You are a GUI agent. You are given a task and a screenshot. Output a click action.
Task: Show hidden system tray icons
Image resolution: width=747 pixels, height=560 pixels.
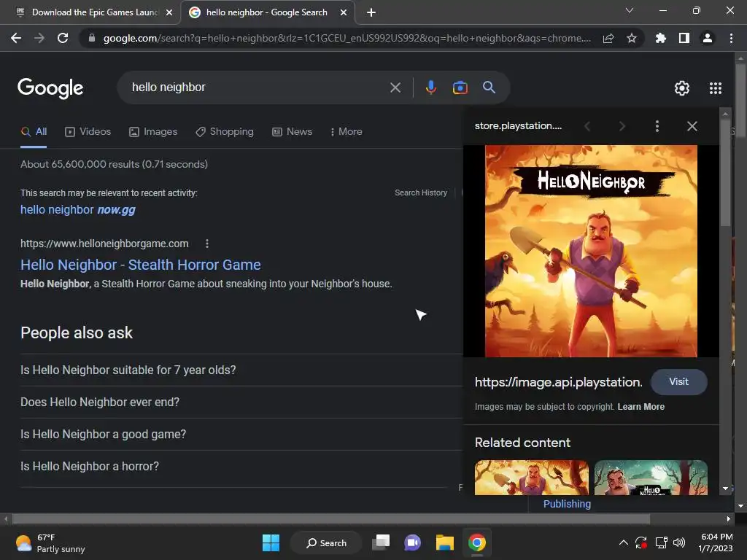pos(623,542)
